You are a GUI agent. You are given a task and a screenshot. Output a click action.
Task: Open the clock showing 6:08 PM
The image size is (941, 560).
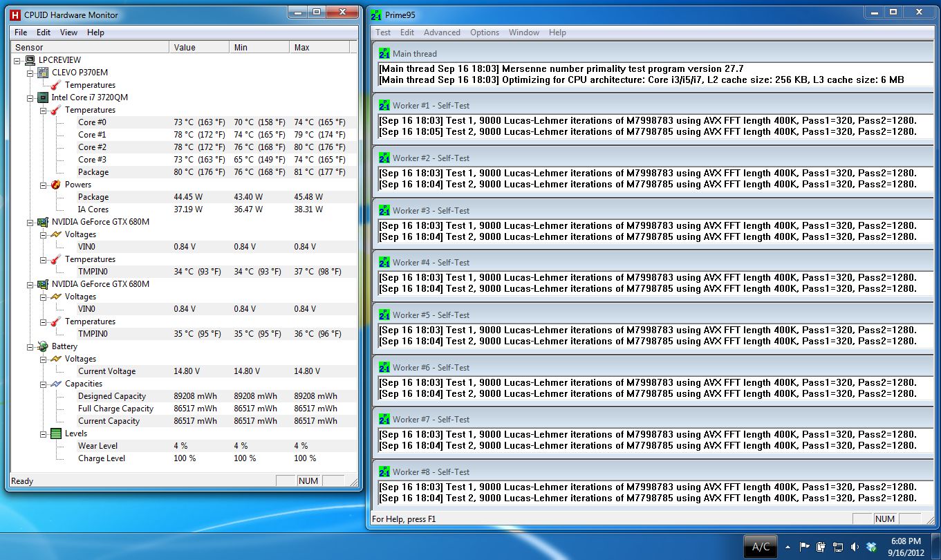(x=906, y=546)
